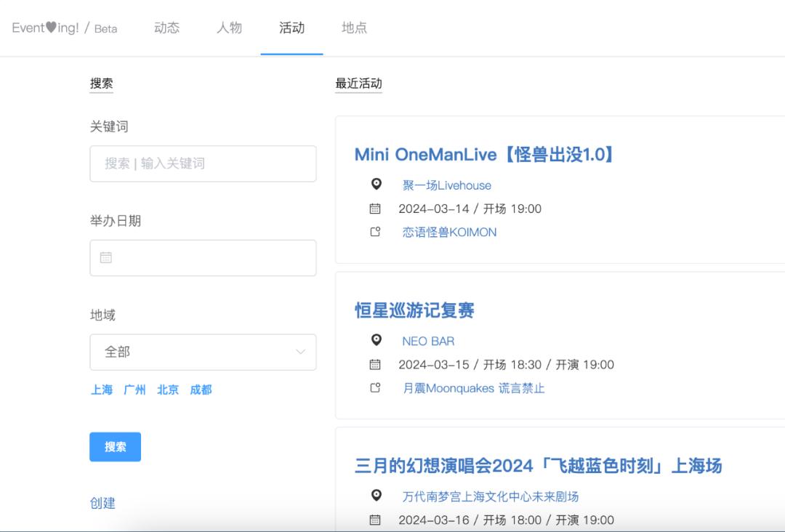The width and height of the screenshot is (785, 532).
Task: Select the 成都 region shortcut
Action: (201, 390)
